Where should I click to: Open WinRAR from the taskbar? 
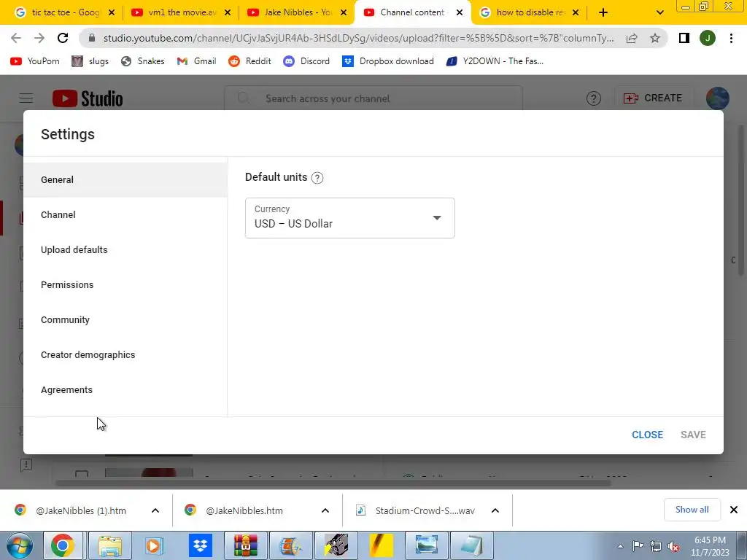[x=246, y=545]
